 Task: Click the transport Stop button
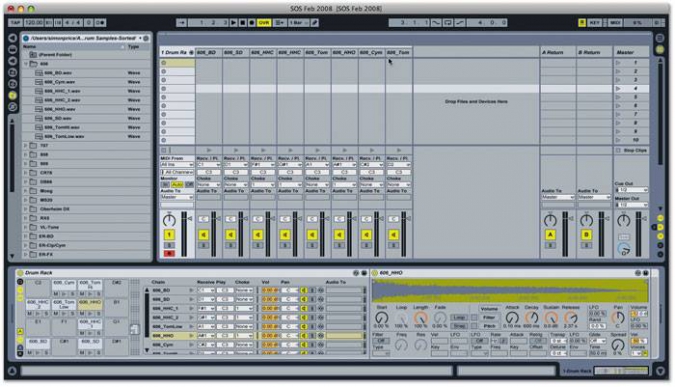[x=242, y=22]
